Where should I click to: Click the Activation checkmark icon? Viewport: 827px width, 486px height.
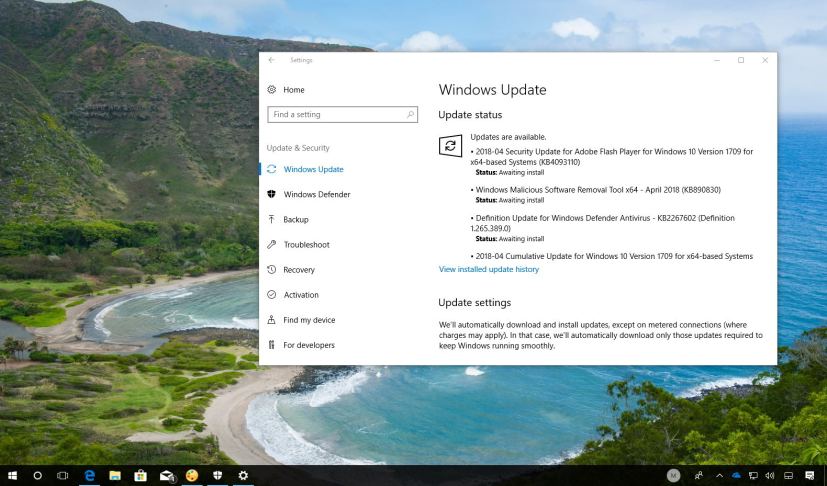coord(272,295)
